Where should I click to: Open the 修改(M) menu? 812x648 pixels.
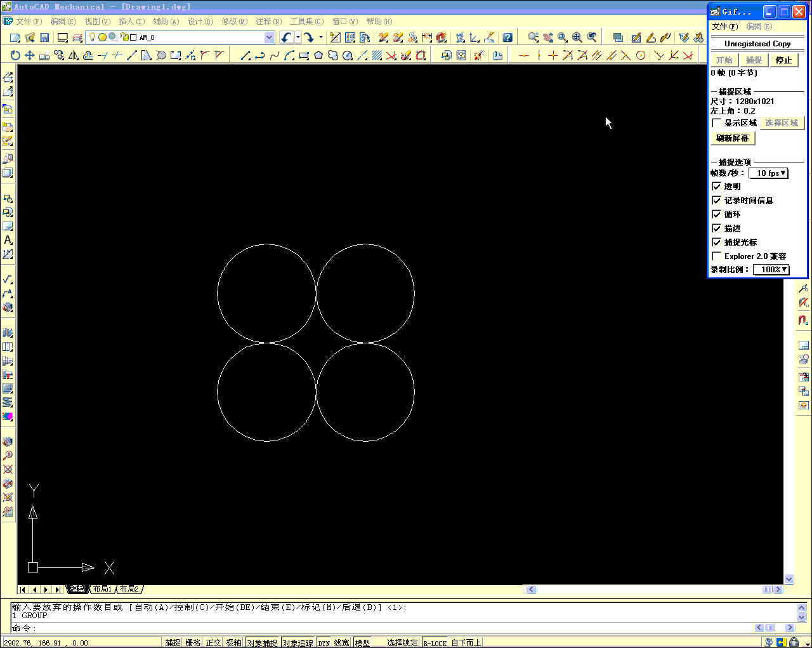(x=234, y=21)
